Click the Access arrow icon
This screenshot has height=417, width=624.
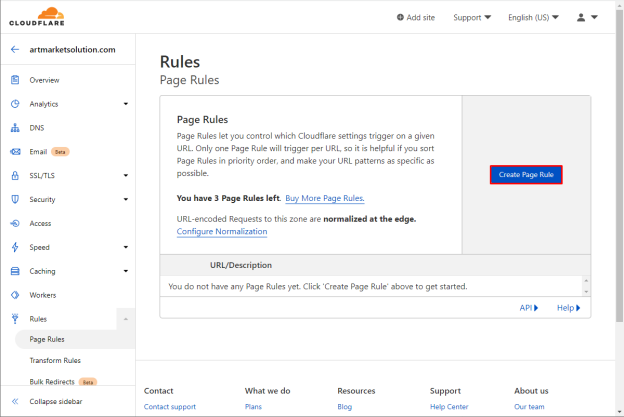[15, 223]
